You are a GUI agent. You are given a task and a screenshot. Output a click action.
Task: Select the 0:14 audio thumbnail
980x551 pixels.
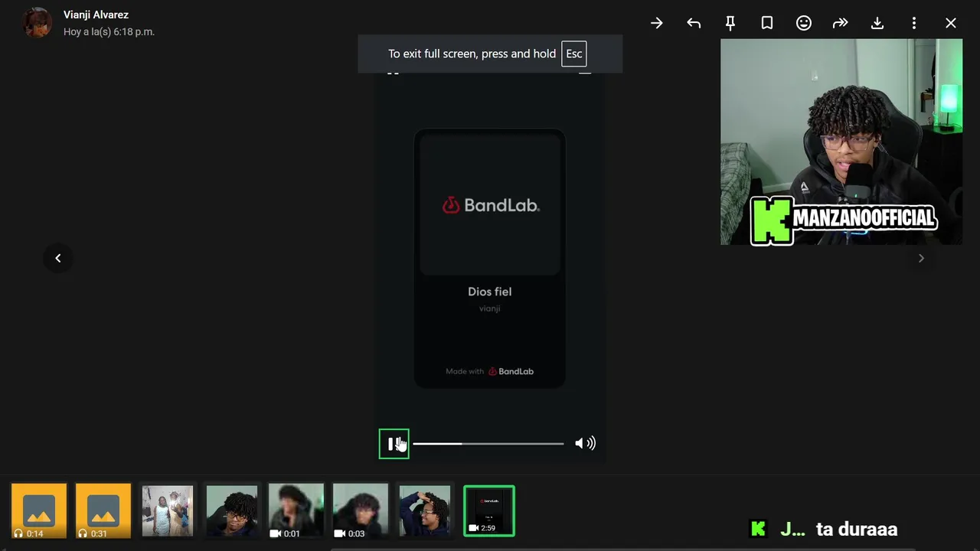[39, 510]
